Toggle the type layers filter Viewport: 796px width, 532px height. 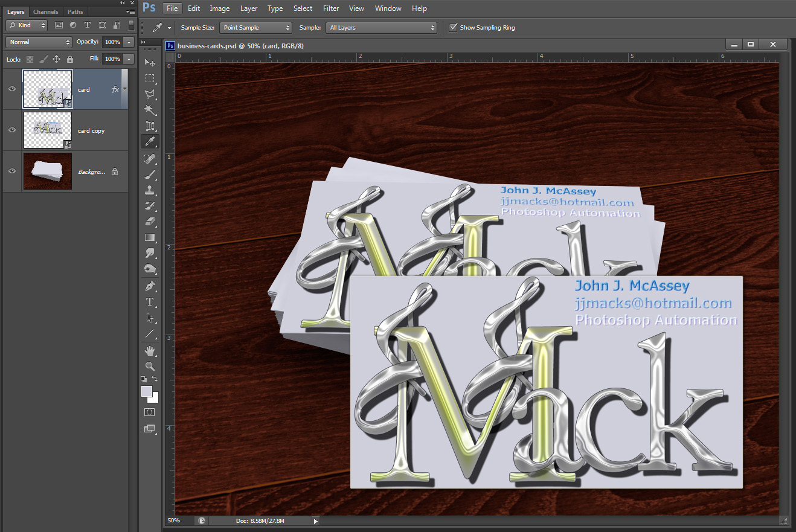[88, 25]
